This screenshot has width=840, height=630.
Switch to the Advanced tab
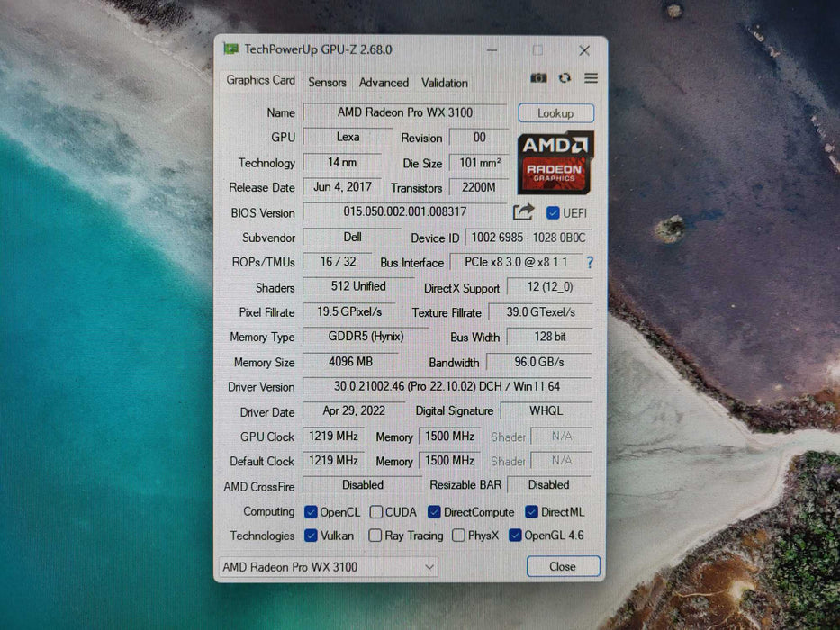384,82
